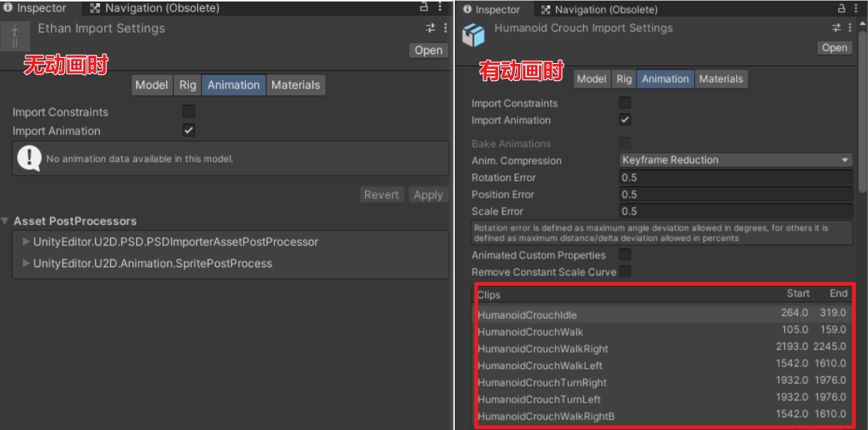Click the Revert button

(x=382, y=194)
